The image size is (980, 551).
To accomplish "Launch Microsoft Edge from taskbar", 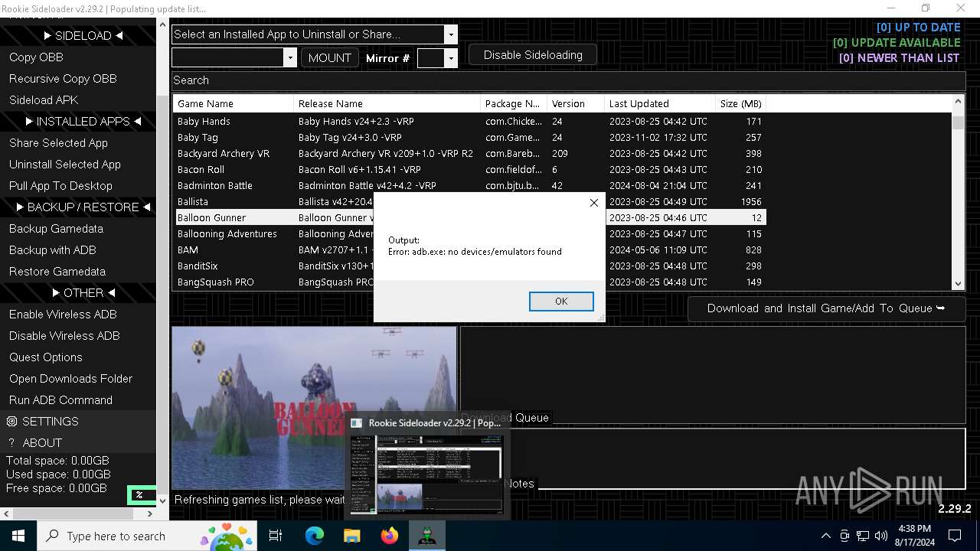I will [315, 536].
